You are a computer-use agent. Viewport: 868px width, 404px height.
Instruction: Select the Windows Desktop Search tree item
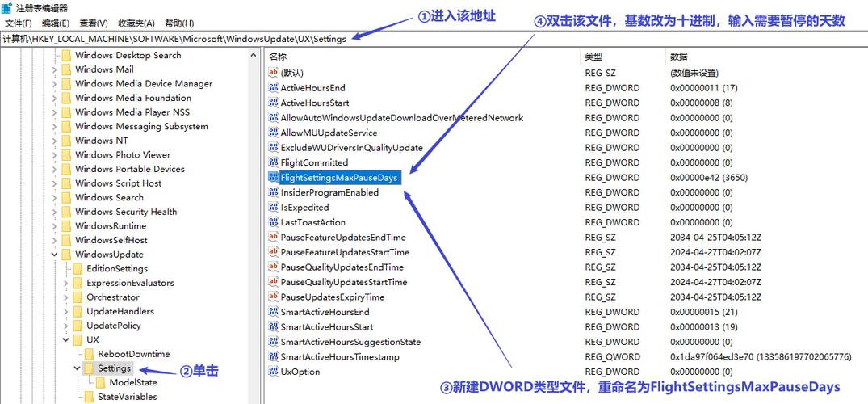pyautogui.click(x=128, y=55)
